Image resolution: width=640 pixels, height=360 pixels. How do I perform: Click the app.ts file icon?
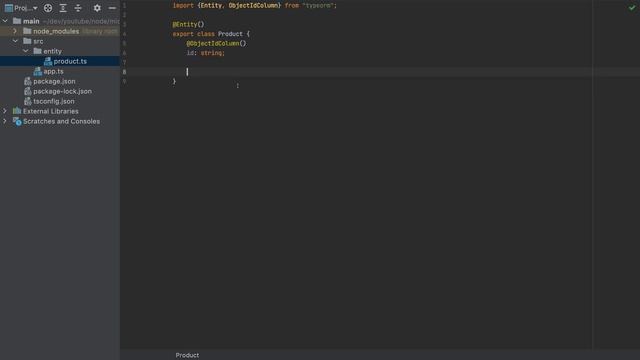38,71
